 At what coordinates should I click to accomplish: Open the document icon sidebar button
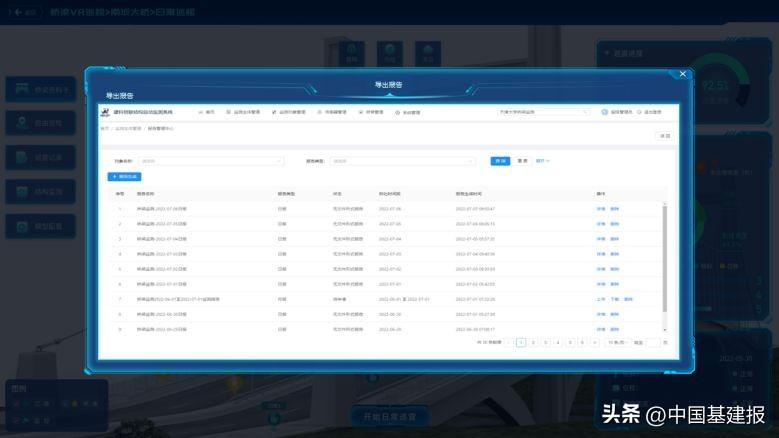41,157
